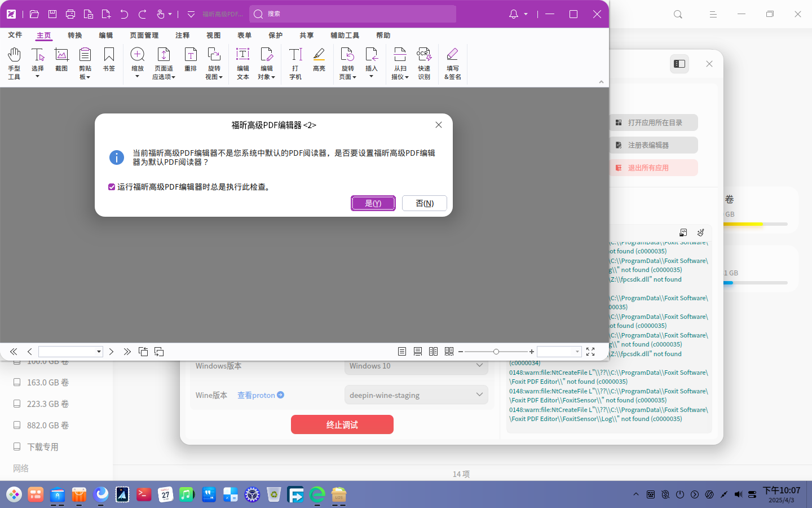
Task: Open the Windows 10 version dropdown
Action: [416, 366]
